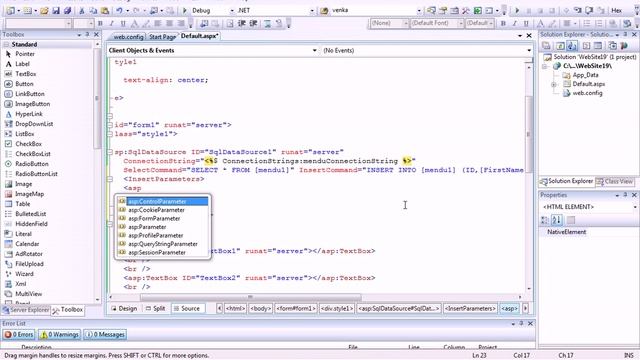Filter by 0 Errors button
This screenshot has width=640, height=360.
pyautogui.click(x=19, y=335)
